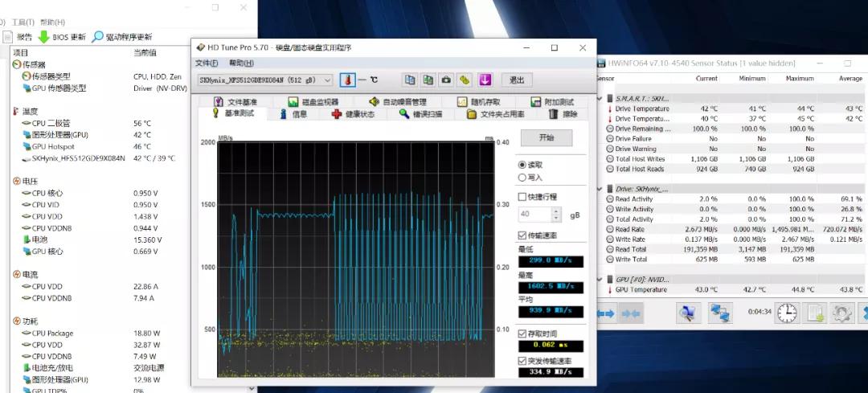Click the 快捷行程 size spinner arrows
Image resolution: width=868 pixels, height=393 pixels.
[556, 215]
